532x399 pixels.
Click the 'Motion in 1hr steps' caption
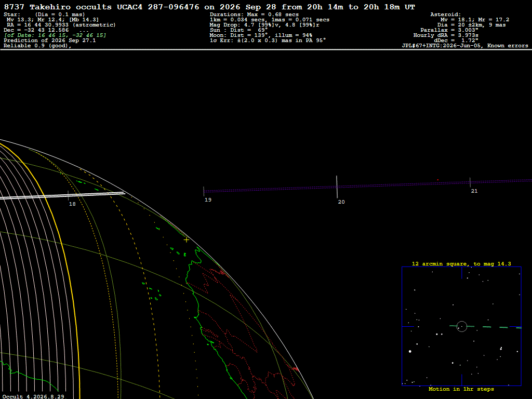(x=461, y=389)
